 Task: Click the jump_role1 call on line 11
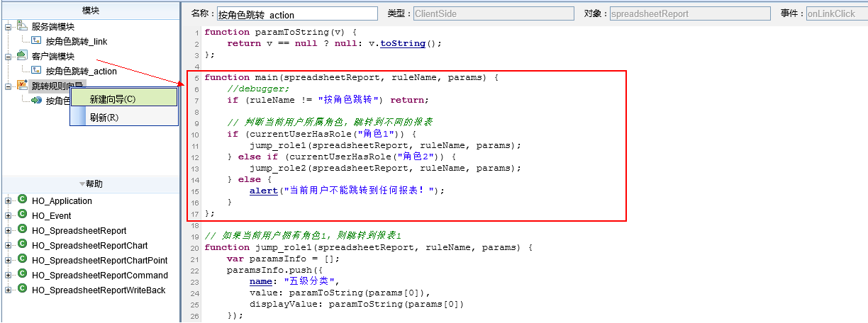click(385, 145)
